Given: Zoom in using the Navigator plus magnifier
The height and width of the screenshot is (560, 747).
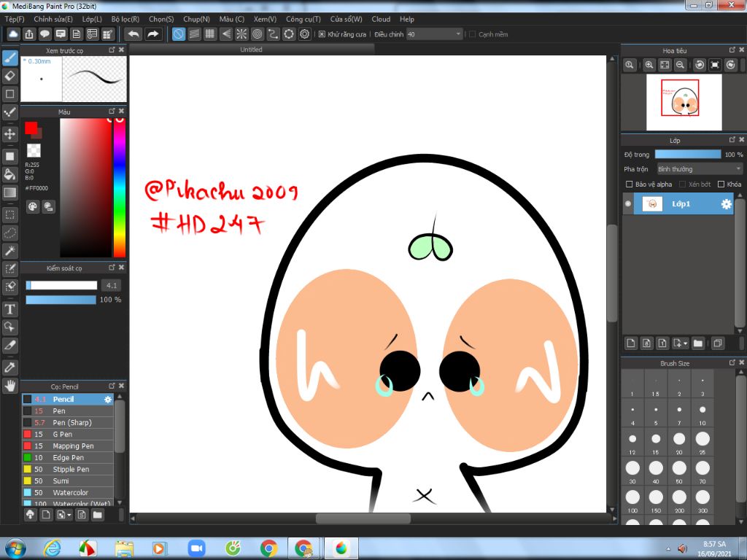Looking at the screenshot, I should click(649, 65).
